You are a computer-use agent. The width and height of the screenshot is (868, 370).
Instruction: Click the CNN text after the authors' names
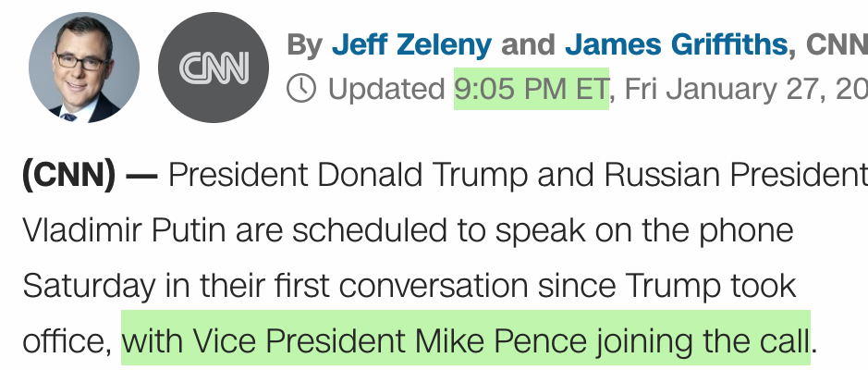click(x=837, y=44)
